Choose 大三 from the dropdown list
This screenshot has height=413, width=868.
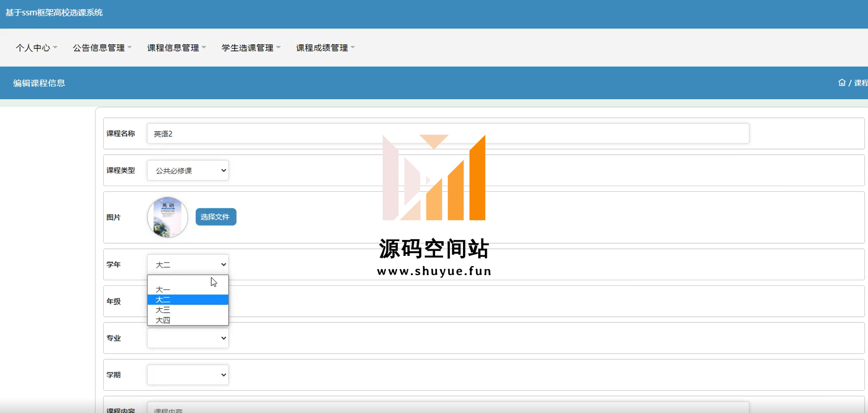click(188, 310)
